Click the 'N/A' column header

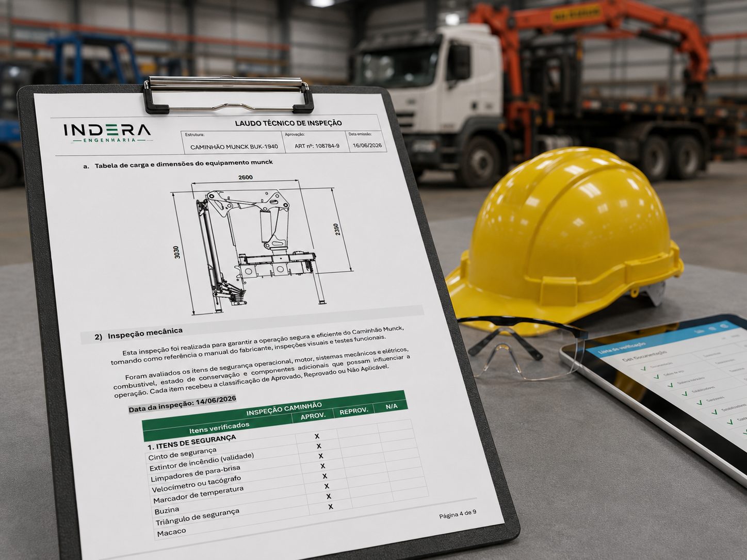click(x=392, y=406)
